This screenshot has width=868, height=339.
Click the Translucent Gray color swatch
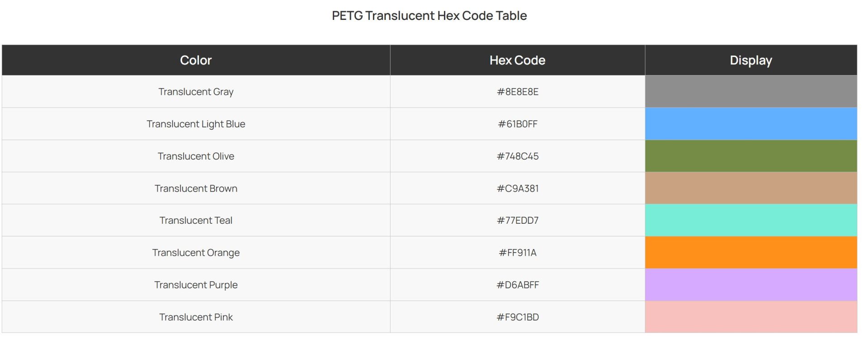(x=750, y=91)
